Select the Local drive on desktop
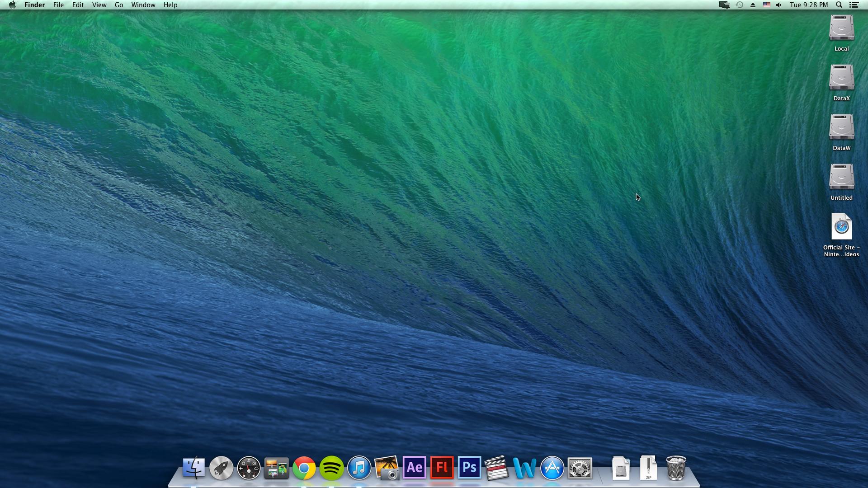 click(x=841, y=33)
